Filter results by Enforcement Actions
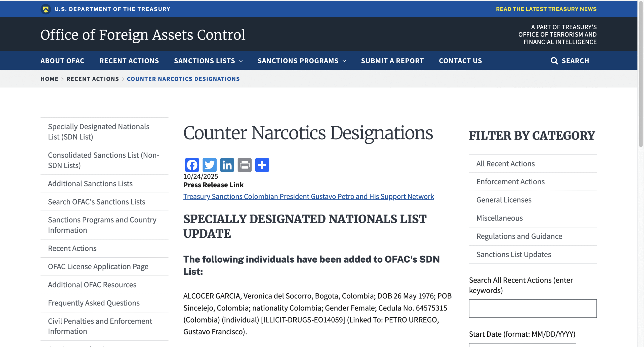This screenshot has width=644, height=347. [x=510, y=182]
